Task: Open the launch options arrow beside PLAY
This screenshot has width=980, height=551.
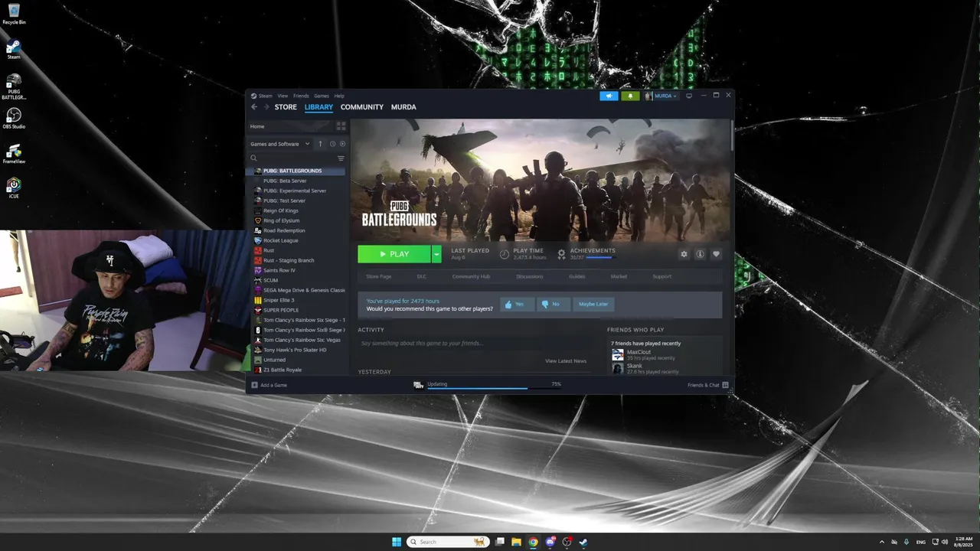Action: click(436, 254)
